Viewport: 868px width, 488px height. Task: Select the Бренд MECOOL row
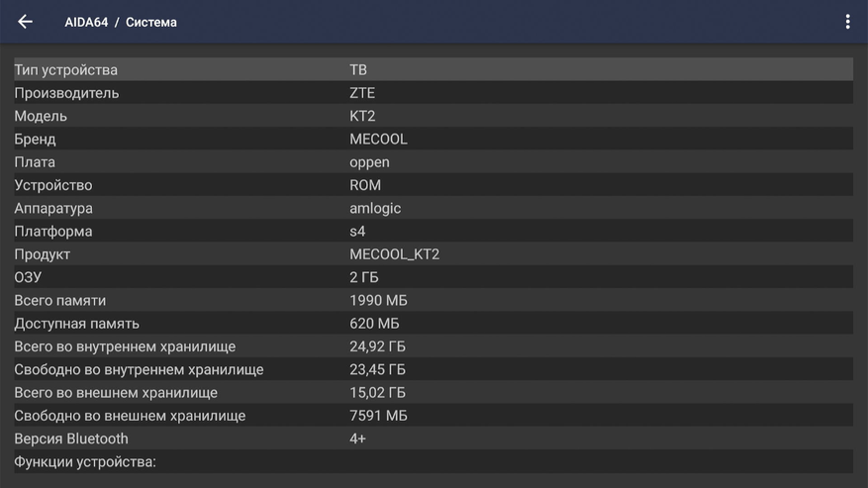pyautogui.click(x=433, y=139)
